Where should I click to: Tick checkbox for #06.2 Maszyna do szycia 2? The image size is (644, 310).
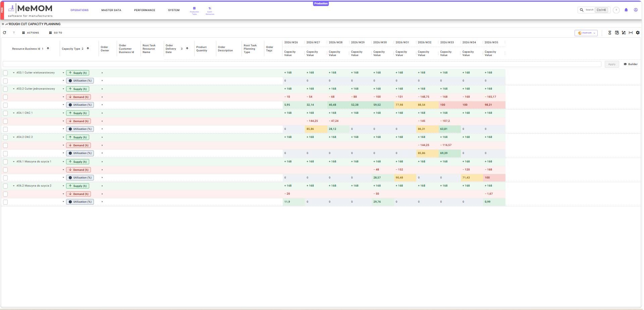(x=5, y=186)
